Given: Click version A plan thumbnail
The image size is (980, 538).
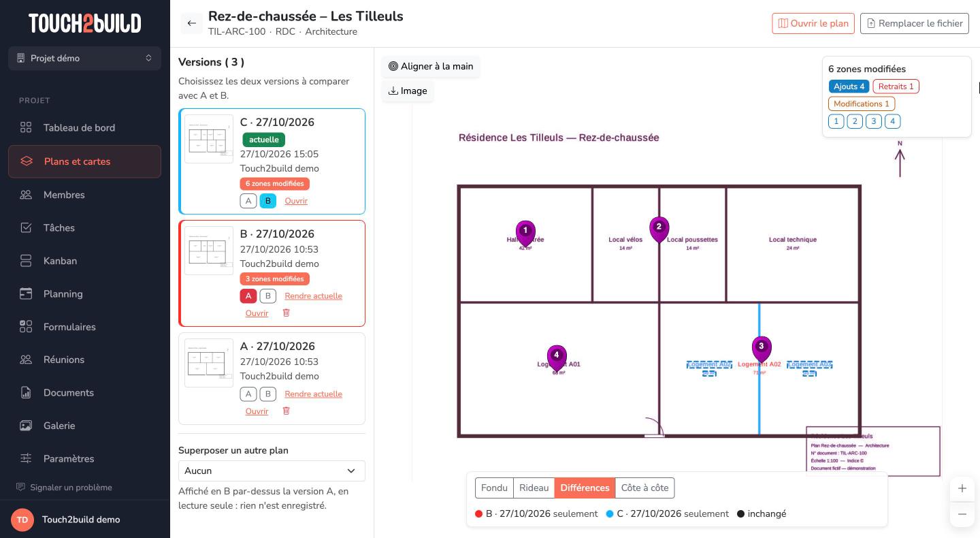Looking at the screenshot, I should (209, 363).
